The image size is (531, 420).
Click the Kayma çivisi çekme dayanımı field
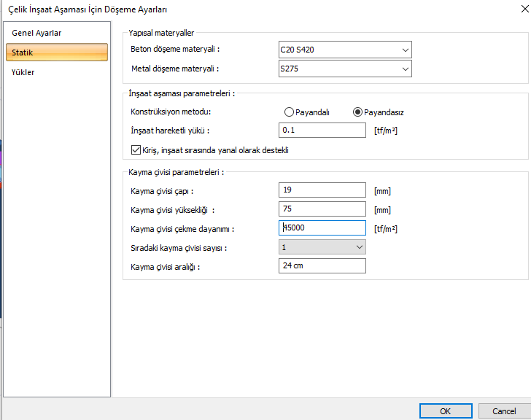322,228
